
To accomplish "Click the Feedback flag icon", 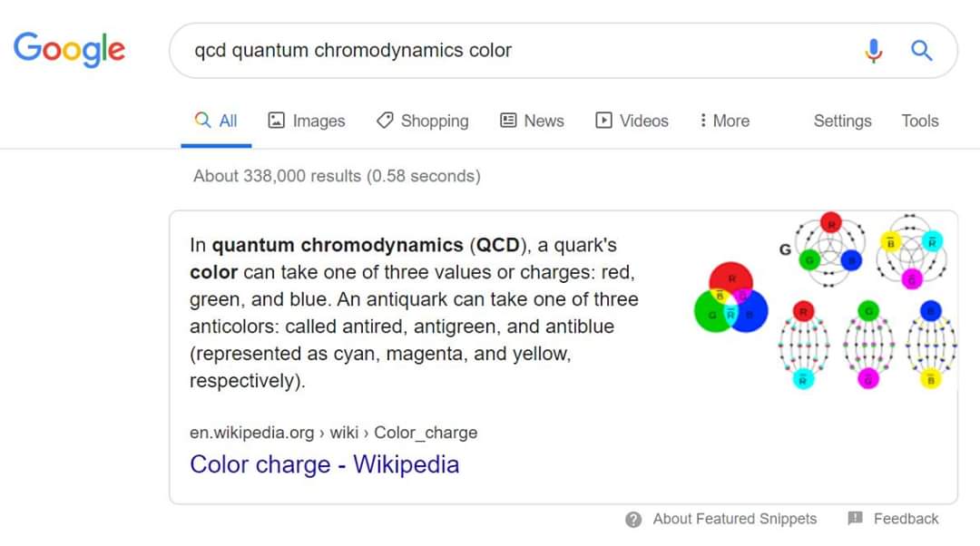I will click(855, 519).
